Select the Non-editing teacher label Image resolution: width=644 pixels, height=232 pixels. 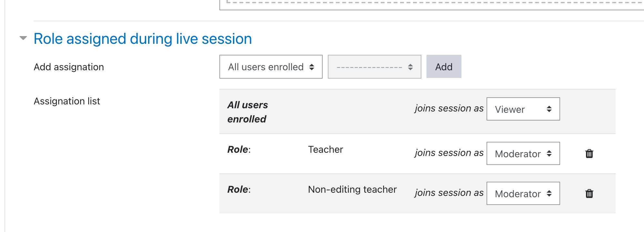(x=352, y=189)
